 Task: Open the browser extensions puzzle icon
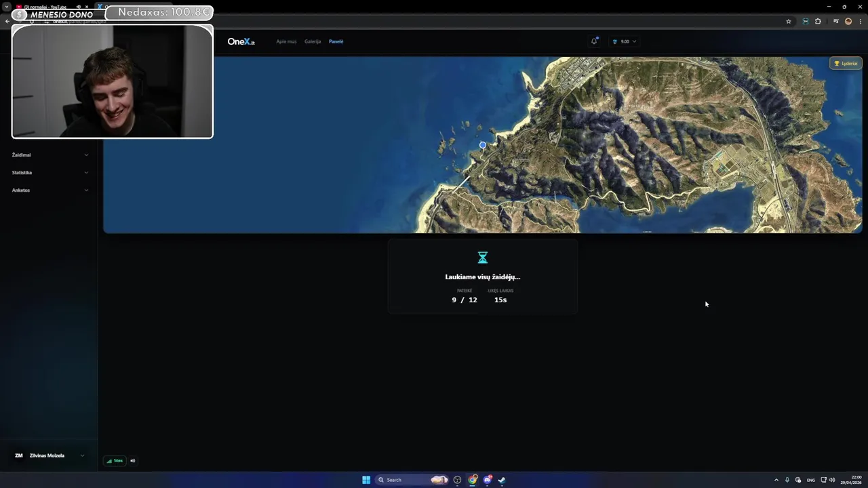pos(818,21)
